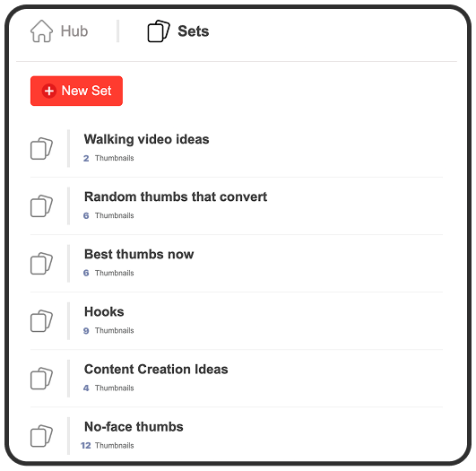This screenshot has height=471, width=476.
Task: Click the set icon beside Walking video ideas
Action: [x=41, y=148]
